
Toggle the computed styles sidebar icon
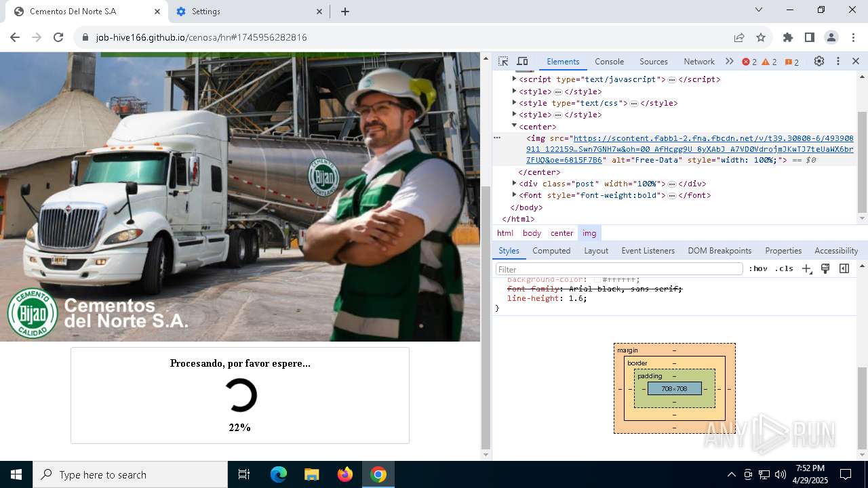(x=844, y=269)
